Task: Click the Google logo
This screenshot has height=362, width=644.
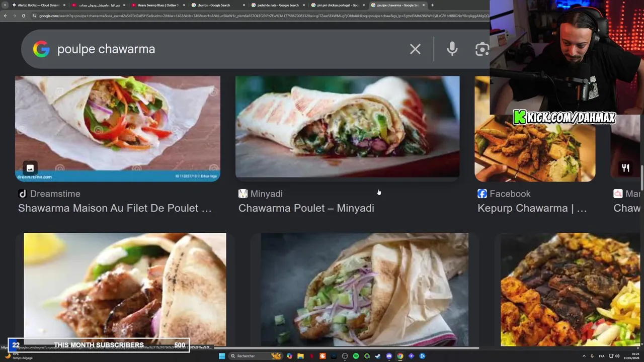Action: 41,49
